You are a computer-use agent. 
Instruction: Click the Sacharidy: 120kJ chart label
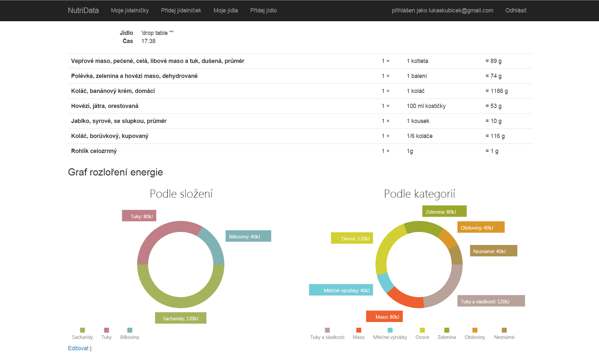(x=181, y=318)
